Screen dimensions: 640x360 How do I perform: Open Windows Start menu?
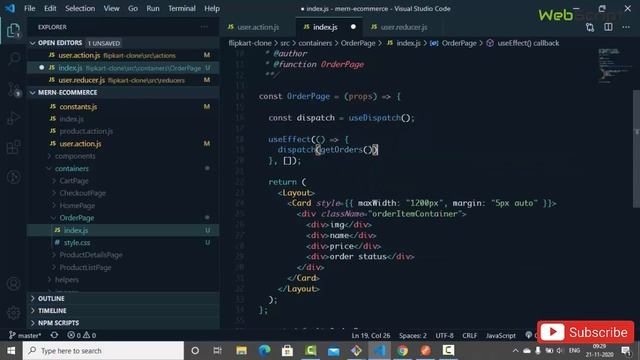pos(11,351)
